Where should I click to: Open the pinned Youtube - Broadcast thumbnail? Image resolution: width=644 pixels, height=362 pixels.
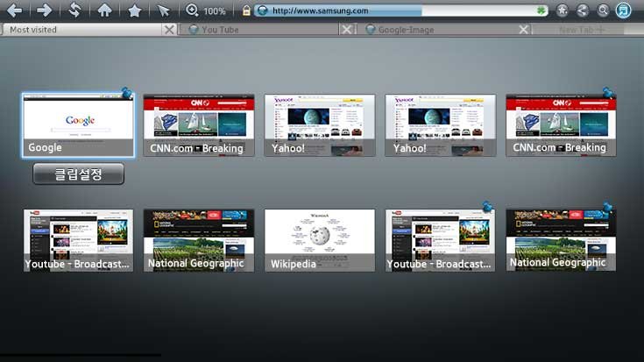pyautogui.click(x=440, y=240)
